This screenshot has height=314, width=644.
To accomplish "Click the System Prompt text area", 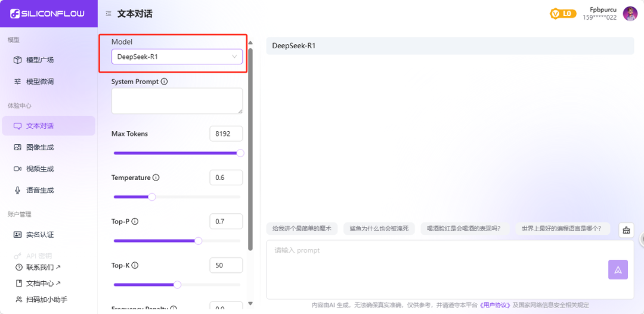I will [x=177, y=101].
